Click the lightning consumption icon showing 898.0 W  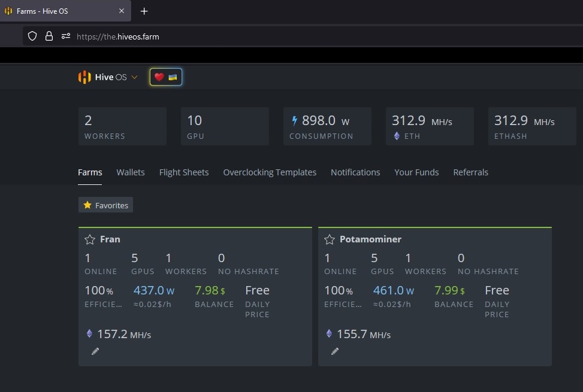click(x=295, y=120)
